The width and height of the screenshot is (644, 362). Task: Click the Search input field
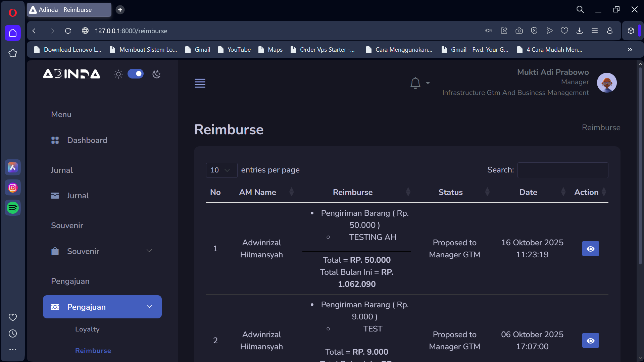[562, 170]
